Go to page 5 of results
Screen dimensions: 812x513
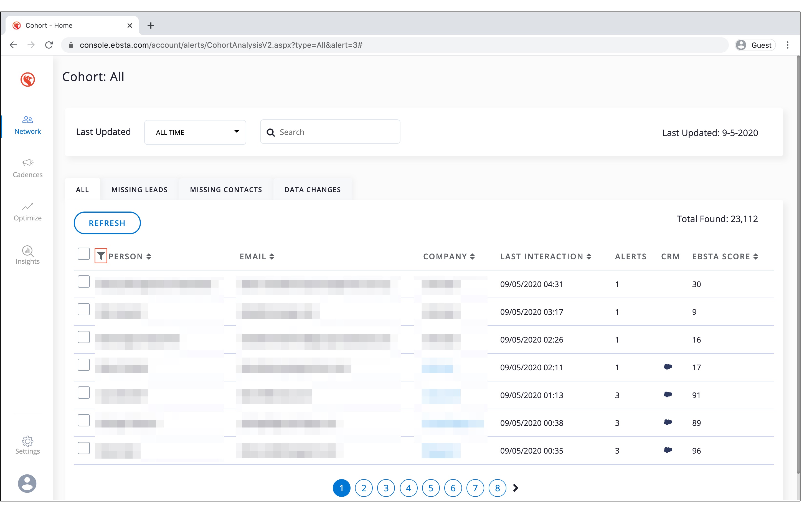click(431, 488)
